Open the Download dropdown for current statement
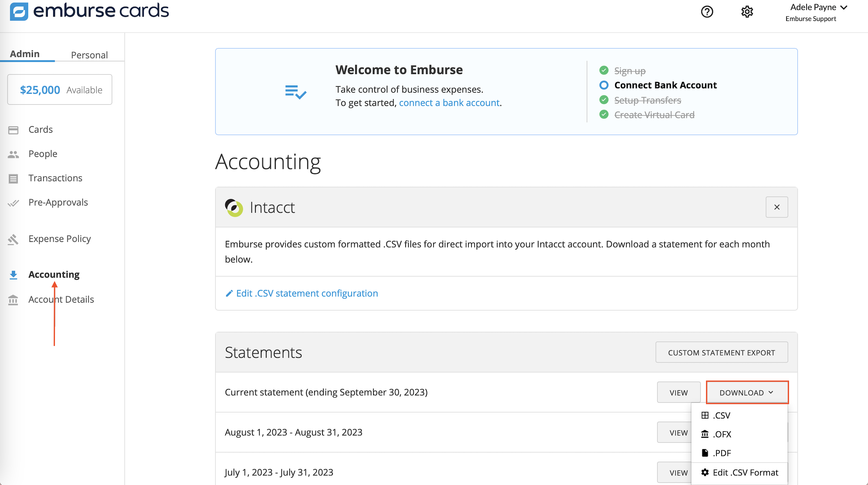The image size is (868, 485). 747,392
